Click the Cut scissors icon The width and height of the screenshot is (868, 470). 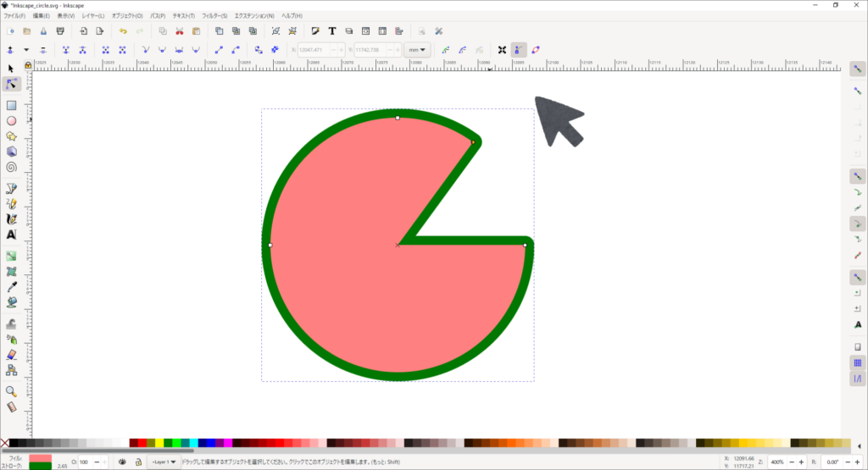coord(180,31)
